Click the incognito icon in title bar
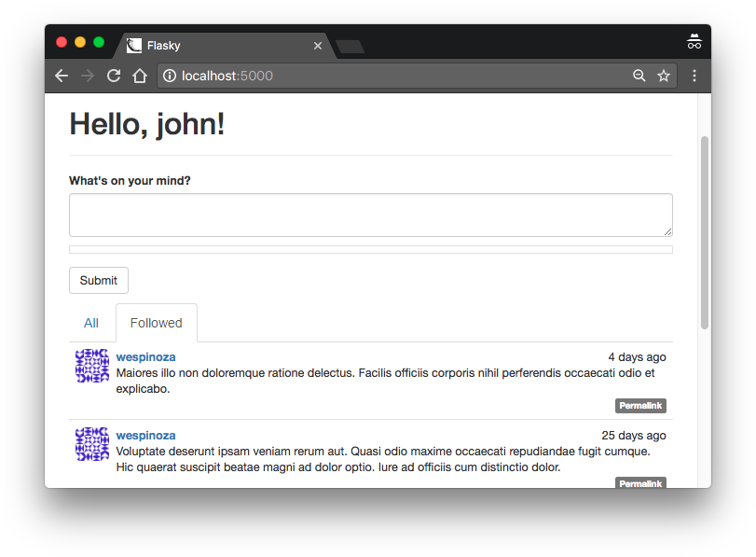Viewport: 756px width, 557px height. pos(694,41)
